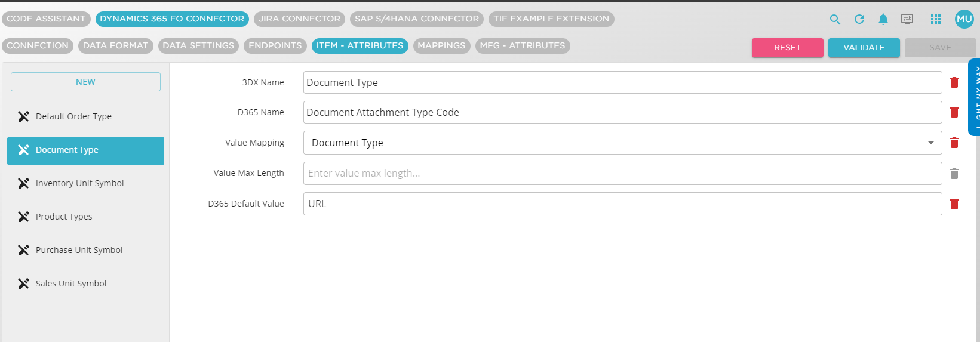Open the console monitor icon in header

click(x=907, y=19)
